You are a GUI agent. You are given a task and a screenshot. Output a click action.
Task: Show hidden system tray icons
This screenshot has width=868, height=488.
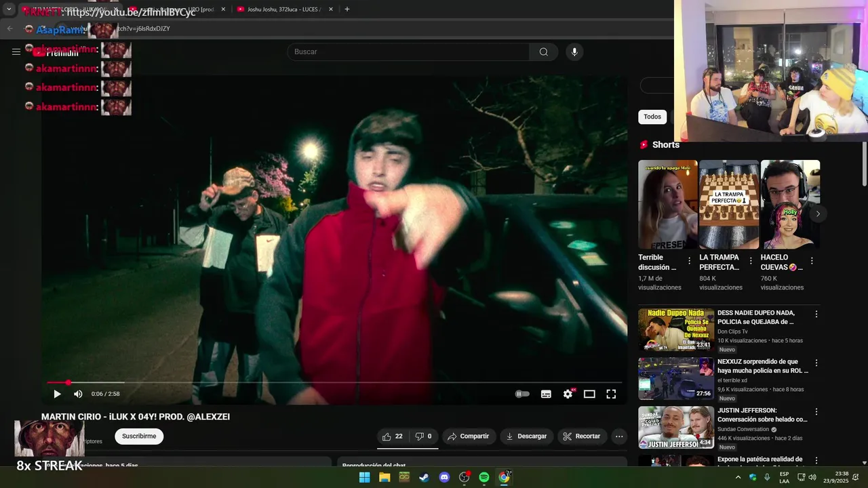pos(738,477)
